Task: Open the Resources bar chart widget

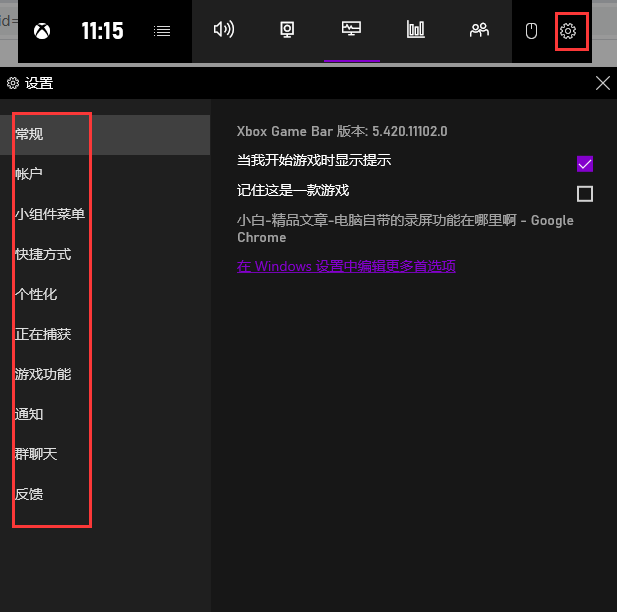Action: pyautogui.click(x=416, y=30)
